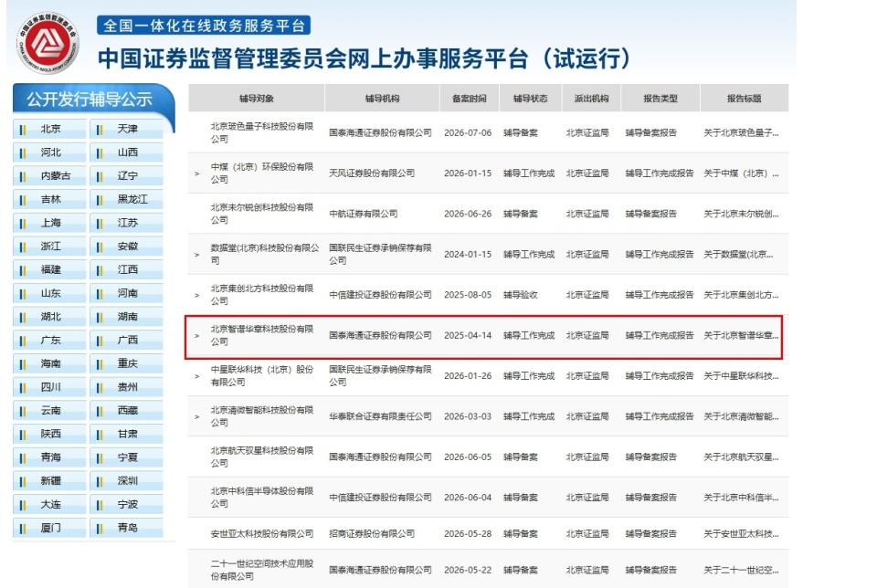Expand the 中煤（北京）环保 row
The image size is (877, 588).
[x=197, y=173]
